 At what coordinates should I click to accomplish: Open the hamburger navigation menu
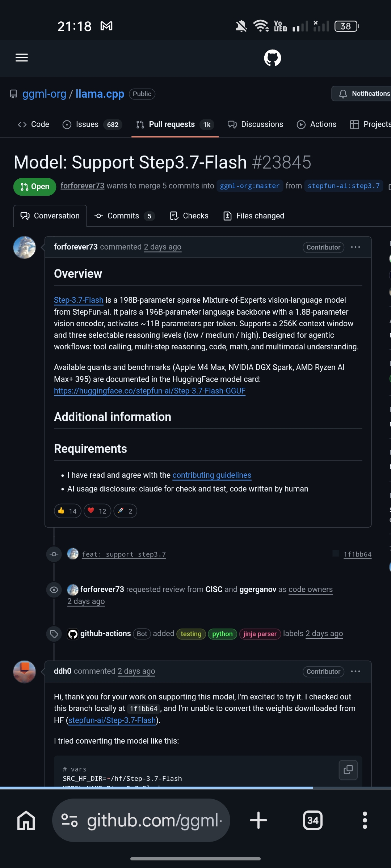pos(22,58)
